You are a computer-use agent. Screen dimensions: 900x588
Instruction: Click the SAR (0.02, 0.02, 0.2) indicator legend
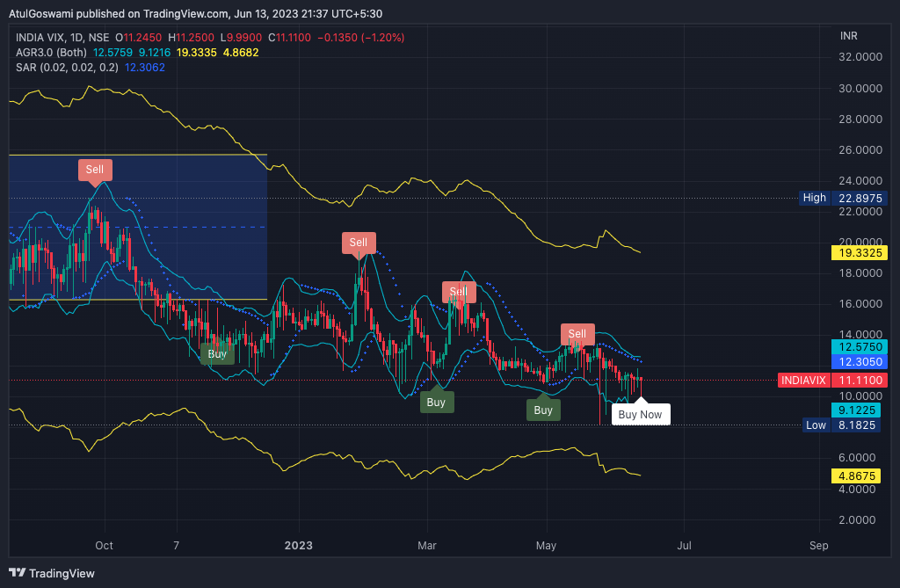(67, 67)
